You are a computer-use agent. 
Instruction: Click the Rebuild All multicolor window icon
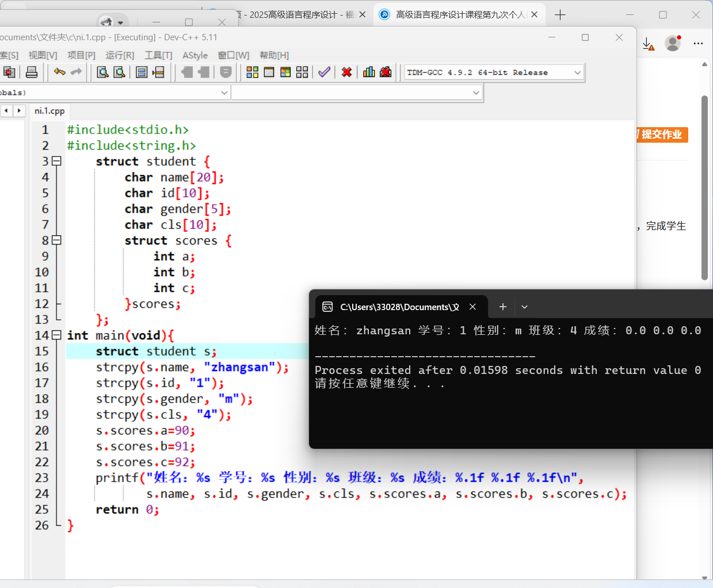coord(285,72)
